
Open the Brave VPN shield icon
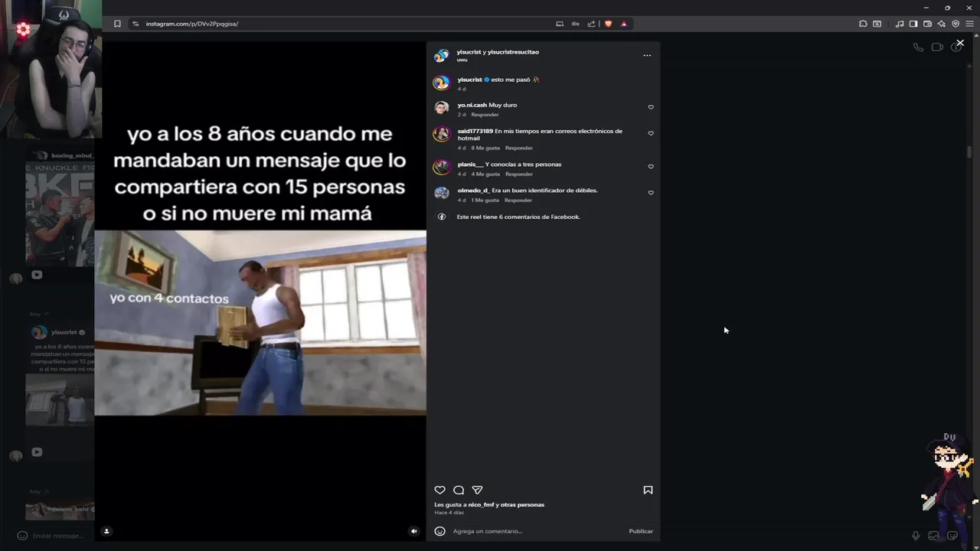(955, 24)
